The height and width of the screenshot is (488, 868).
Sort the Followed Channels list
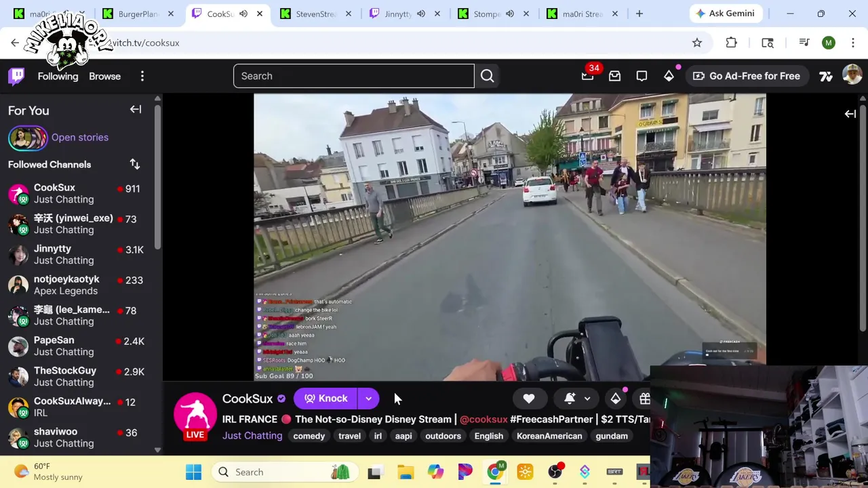[x=135, y=164]
